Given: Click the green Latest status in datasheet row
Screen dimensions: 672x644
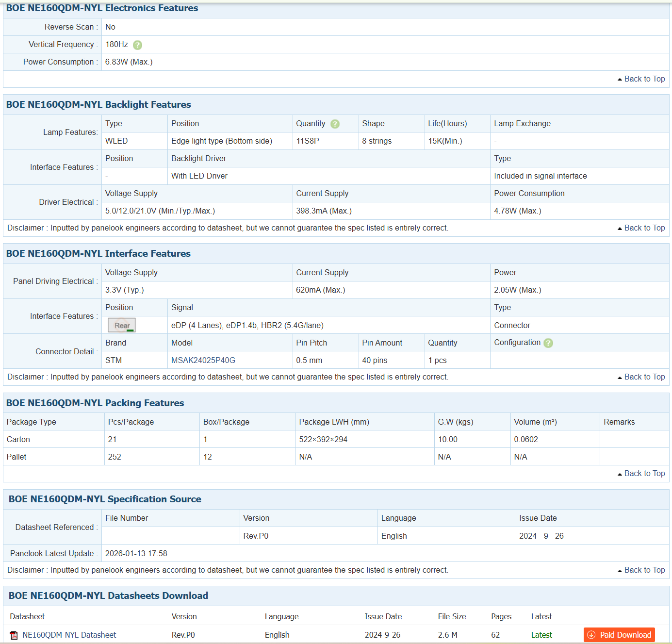Looking at the screenshot, I should pyautogui.click(x=541, y=635).
